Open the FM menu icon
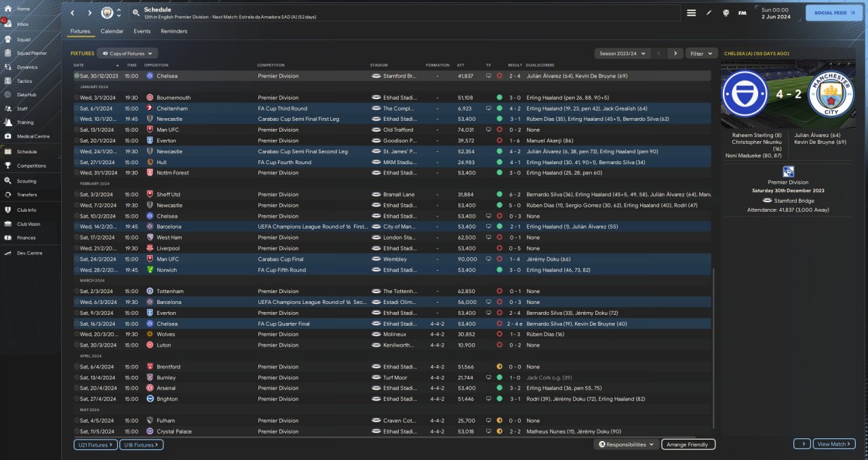The height and width of the screenshot is (460, 868). tap(742, 13)
